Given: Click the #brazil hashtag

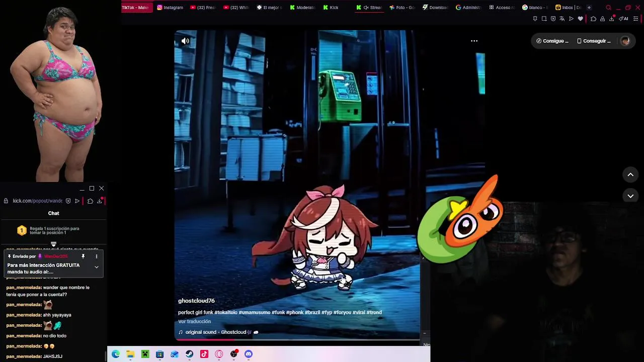Looking at the screenshot, I should pyautogui.click(x=312, y=312).
